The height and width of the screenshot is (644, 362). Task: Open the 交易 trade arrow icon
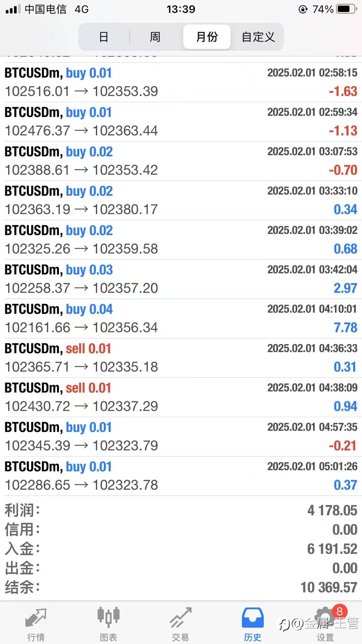[x=180, y=618]
